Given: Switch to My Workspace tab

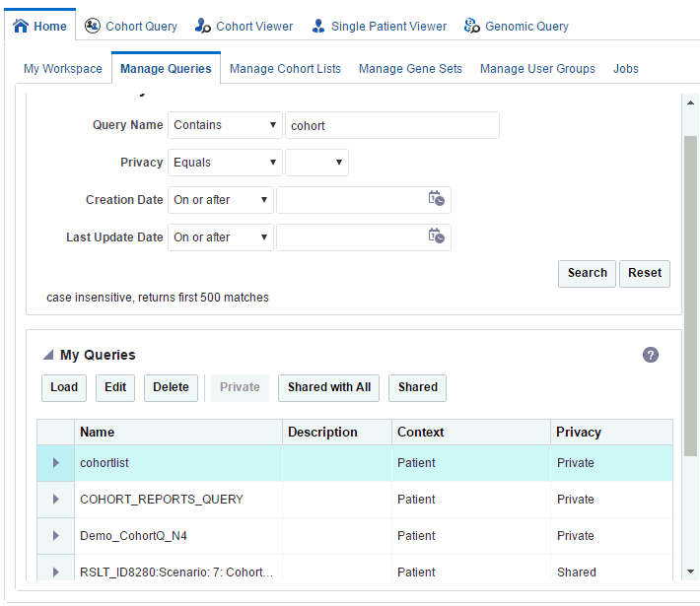Looking at the screenshot, I should 63,69.
